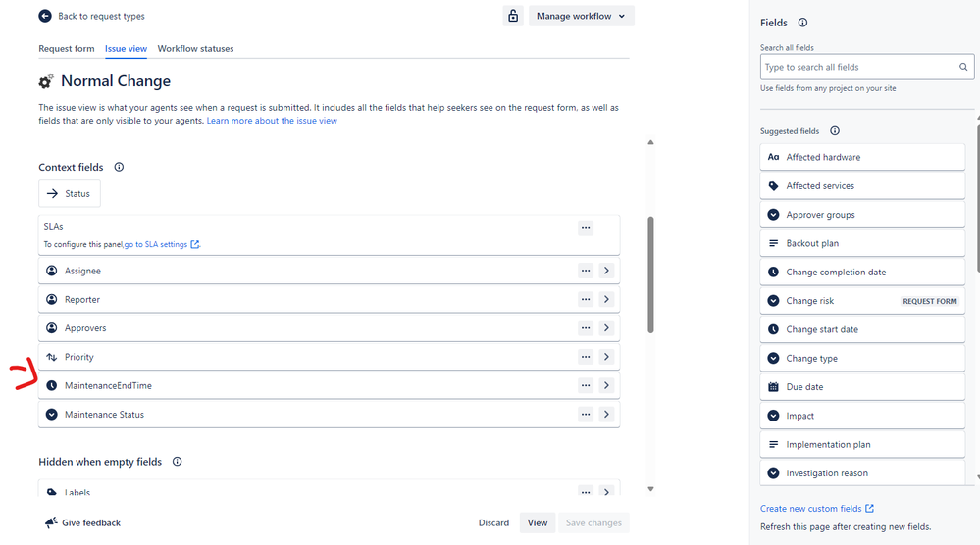Click the Assignee person icon
The width and height of the screenshot is (980, 545).
pyautogui.click(x=52, y=271)
